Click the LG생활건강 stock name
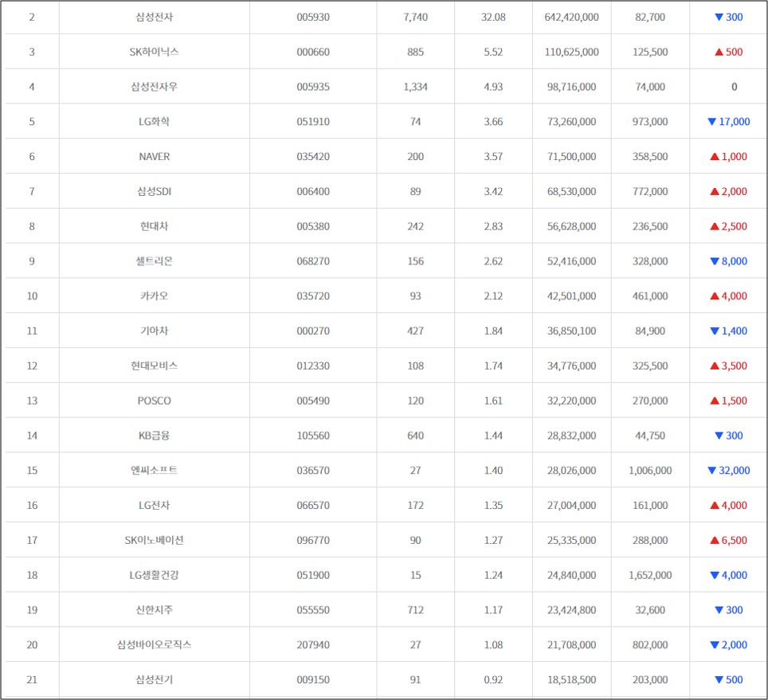The image size is (768, 700). 154,575
